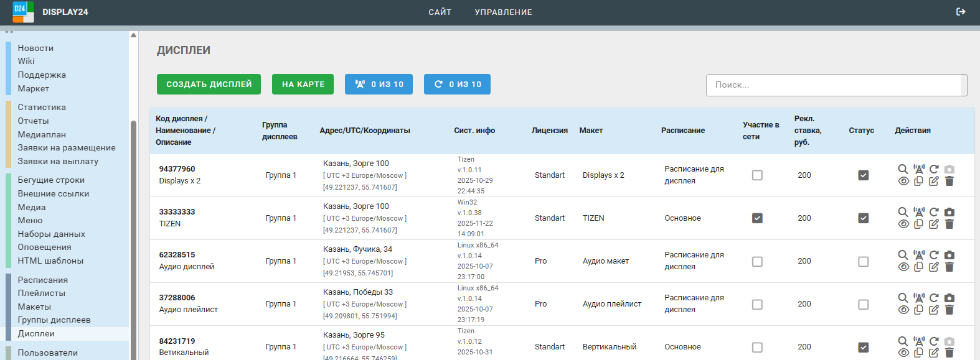
Task: Open the САЙТ menu in header
Action: [440, 12]
